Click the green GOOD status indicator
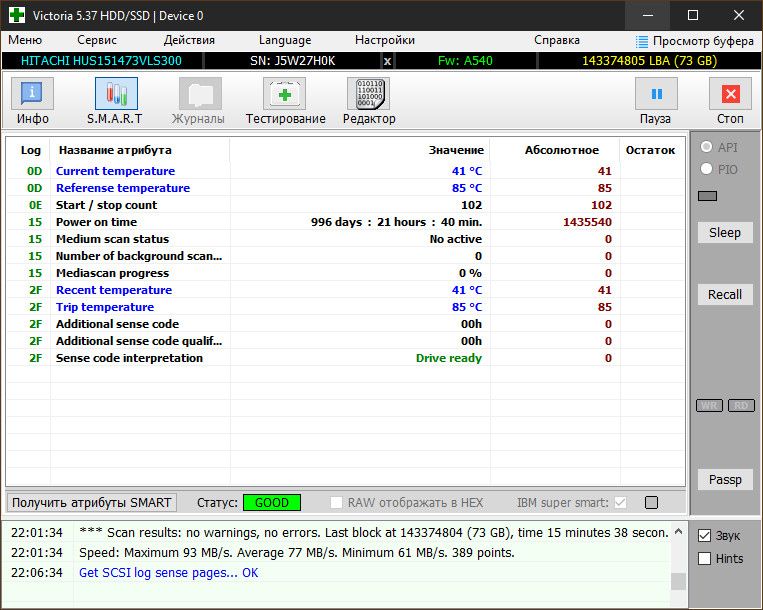The height and width of the screenshot is (610, 763). 272,502
